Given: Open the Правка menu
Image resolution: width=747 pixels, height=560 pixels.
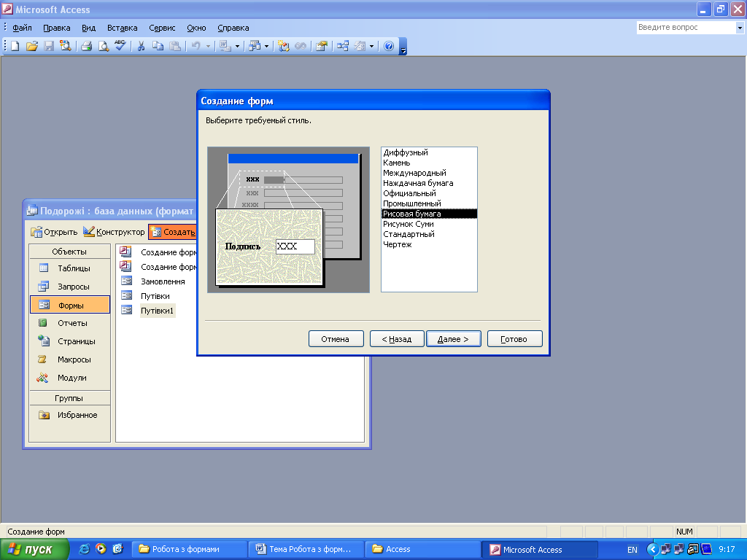Looking at the screenshot, I should 57,28.
